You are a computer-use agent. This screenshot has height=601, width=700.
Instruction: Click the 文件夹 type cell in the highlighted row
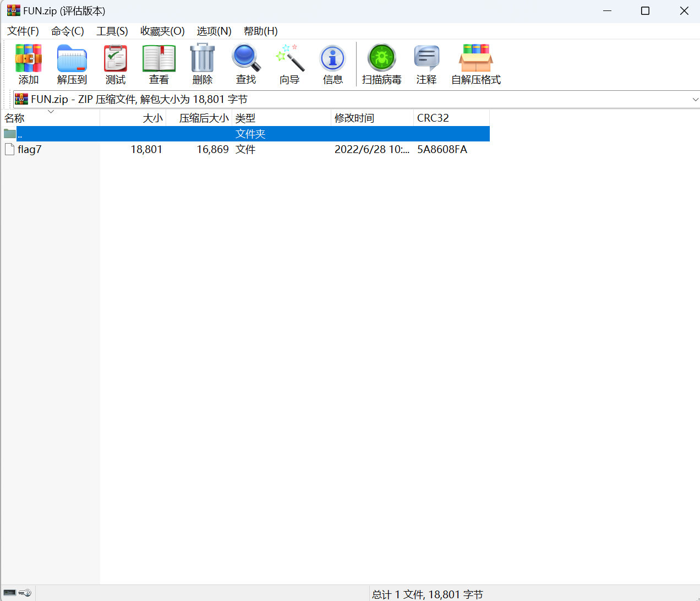coord(250,134)
